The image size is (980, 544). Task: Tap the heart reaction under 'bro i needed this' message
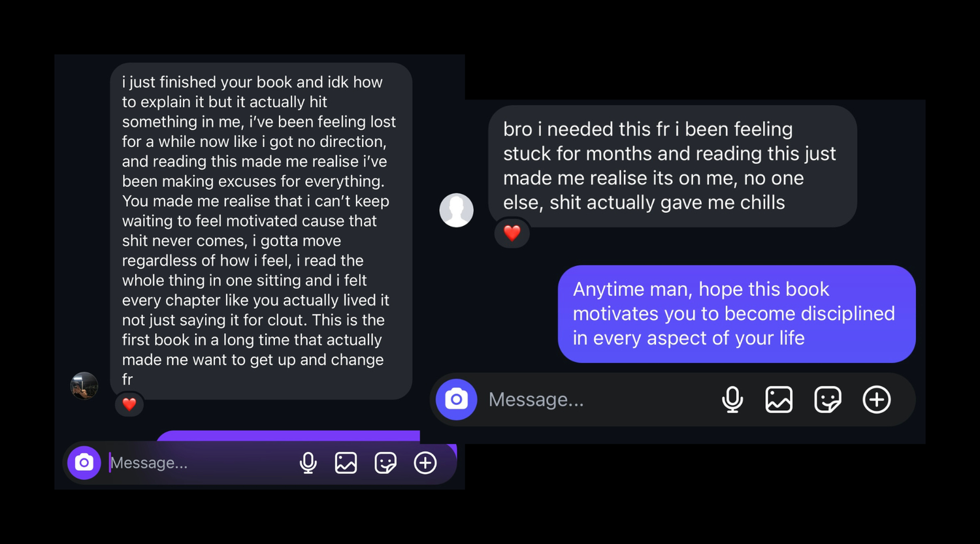coord(512,232)
